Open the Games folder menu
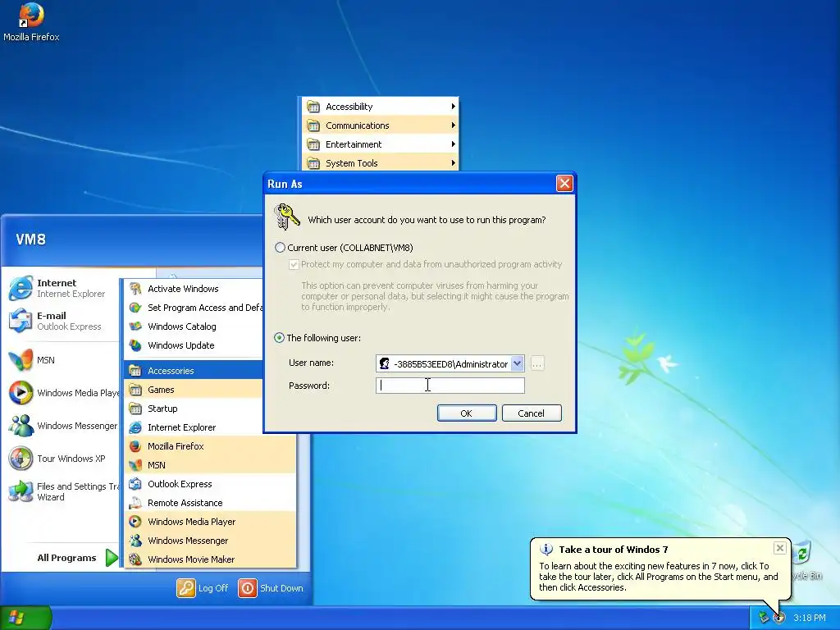Image resolution: width=840 pixels, height=630 pixels. pyautogui.click(x=194, y=390)
